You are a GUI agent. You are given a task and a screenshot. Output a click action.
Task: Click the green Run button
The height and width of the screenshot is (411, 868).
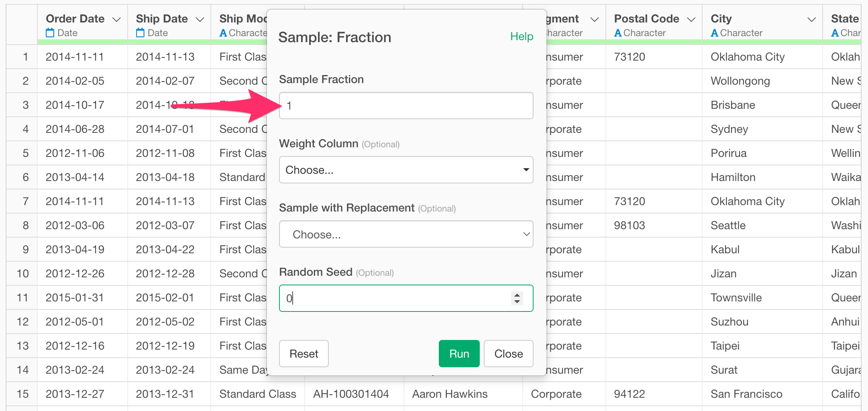(x=459, y=354)
